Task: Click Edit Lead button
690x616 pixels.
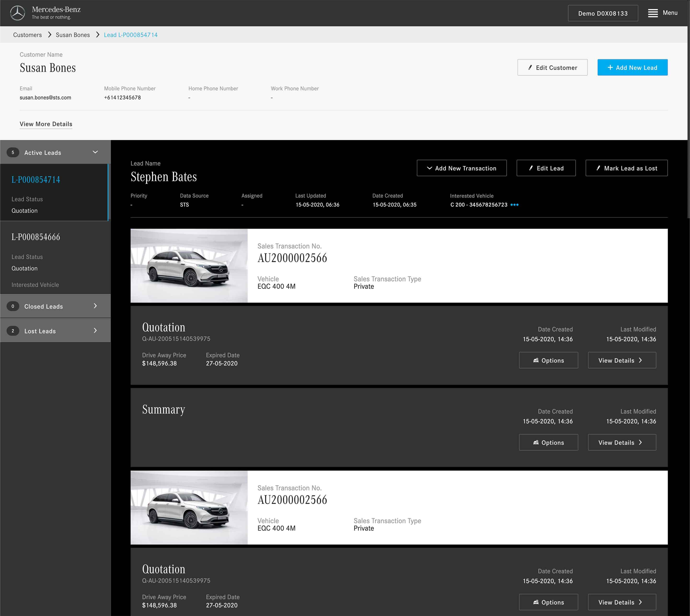Action: click(546, 168)
